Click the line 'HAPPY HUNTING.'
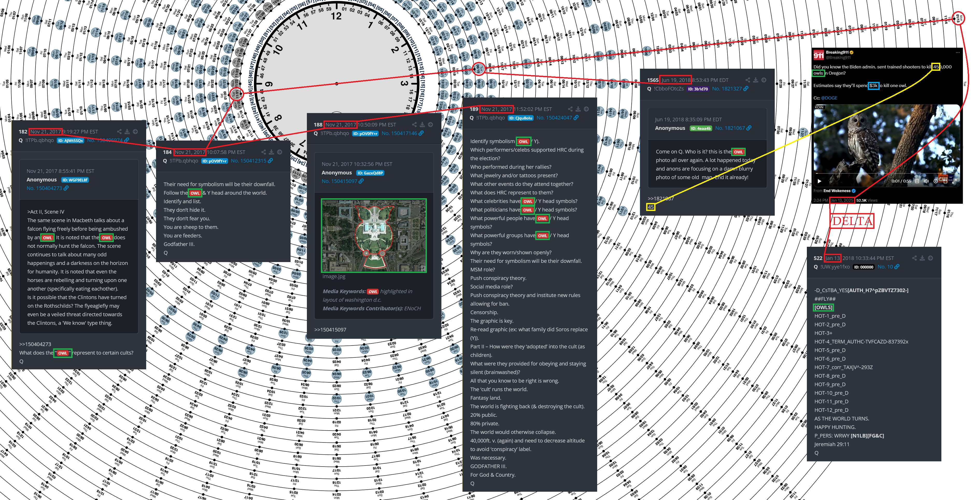980x500 pixels. tap(835, 427)
